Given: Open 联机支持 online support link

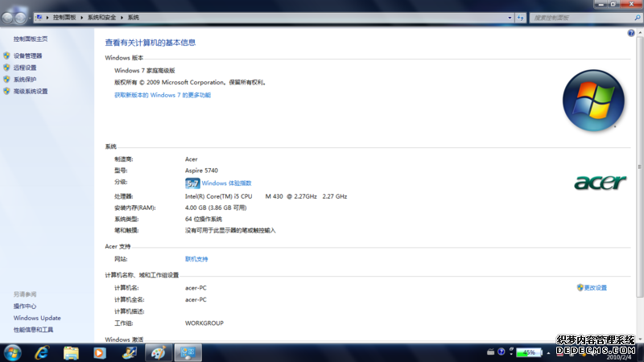Looking at the screenshot, I should pos(196,259).
